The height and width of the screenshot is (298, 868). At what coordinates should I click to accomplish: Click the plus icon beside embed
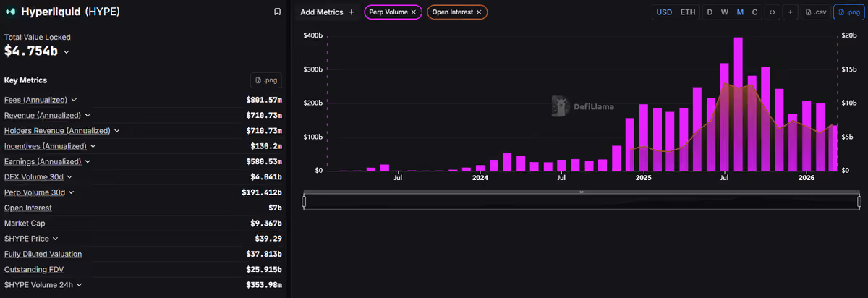click(x=790, y=12)
